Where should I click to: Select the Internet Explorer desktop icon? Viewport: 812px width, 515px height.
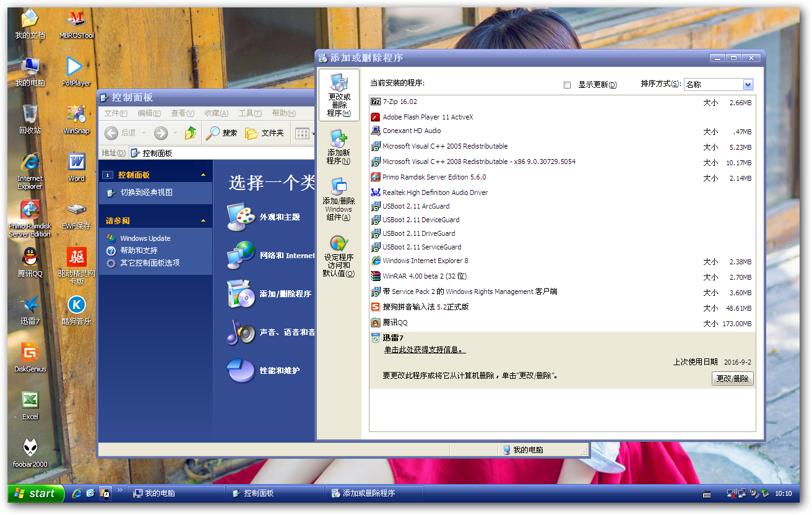30,171
